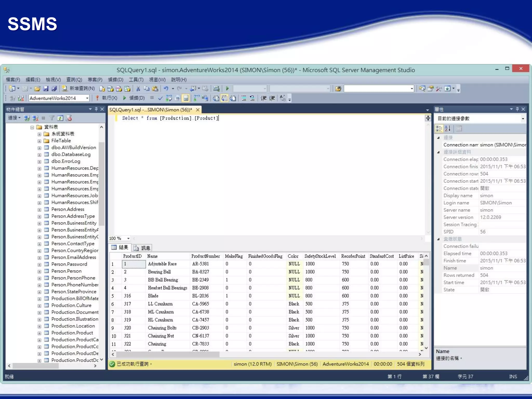The width and height of the screenshot is (532, 399).
Task: Click the results grid horizontal scrollbar
Action: click(x=168, y=354)
